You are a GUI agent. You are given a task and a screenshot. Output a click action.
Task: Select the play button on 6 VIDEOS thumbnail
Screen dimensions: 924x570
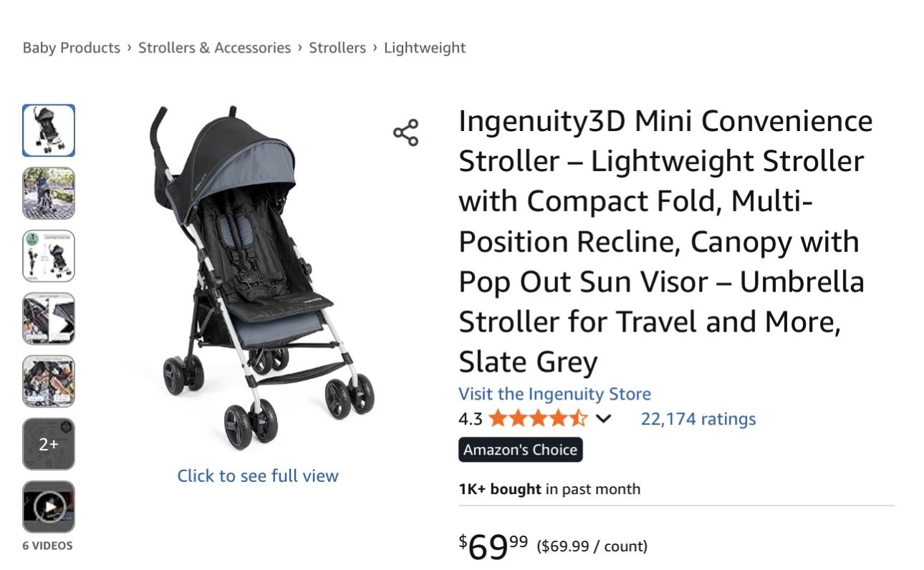point(48,506)
